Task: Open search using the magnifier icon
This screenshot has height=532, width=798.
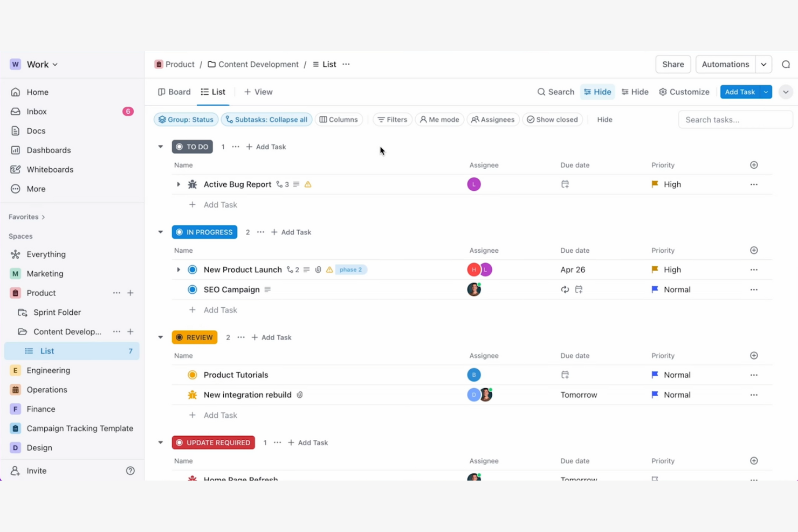Action: (541, 92)
